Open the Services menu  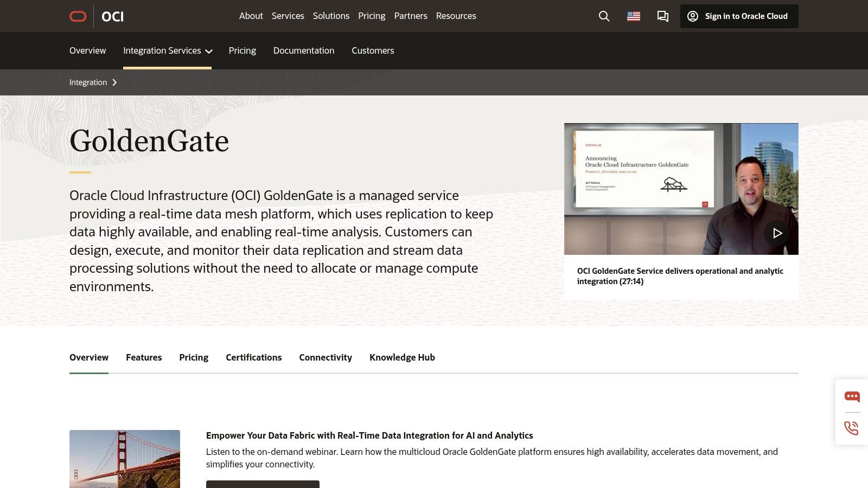288,16
